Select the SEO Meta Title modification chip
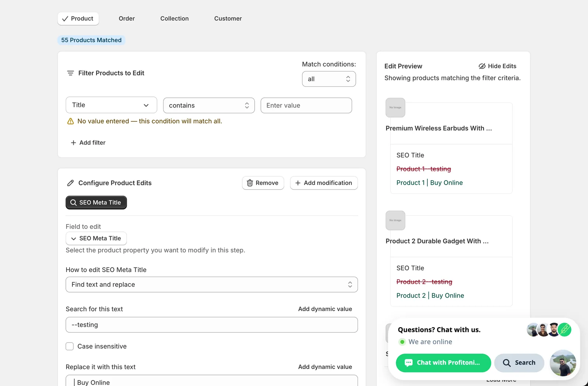 pos(96,203)
